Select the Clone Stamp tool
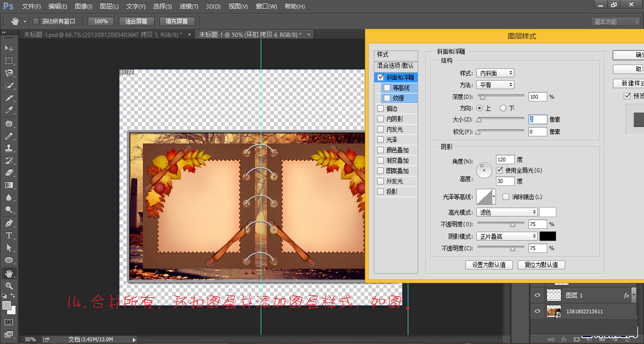The height and width of the screenshot is (344, 644). [9, 148]
